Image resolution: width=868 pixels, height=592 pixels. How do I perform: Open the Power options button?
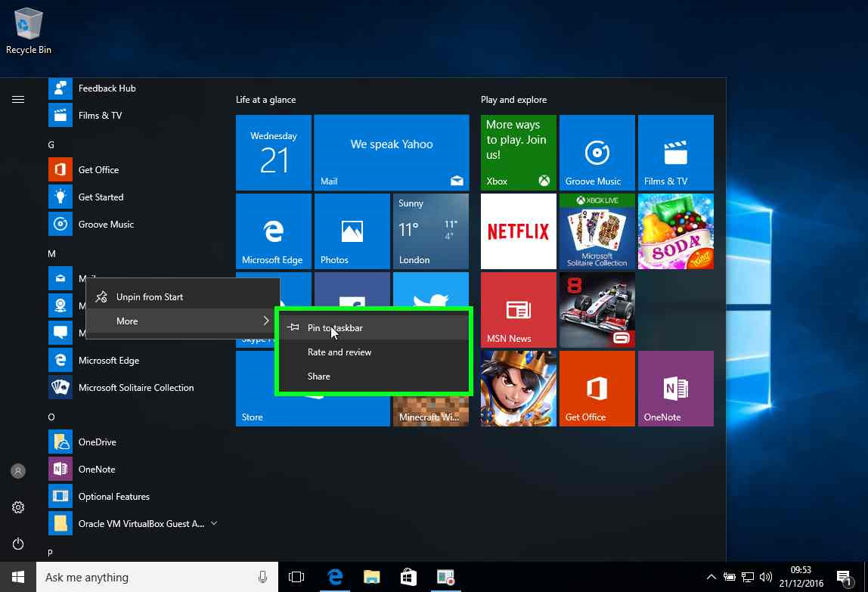coord(17,544)
